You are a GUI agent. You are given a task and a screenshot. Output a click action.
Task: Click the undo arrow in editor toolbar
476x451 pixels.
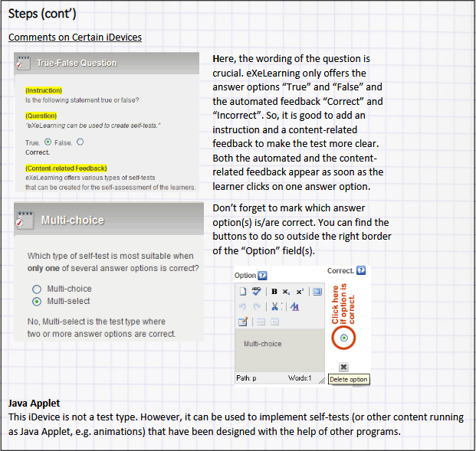click(243, 306)
